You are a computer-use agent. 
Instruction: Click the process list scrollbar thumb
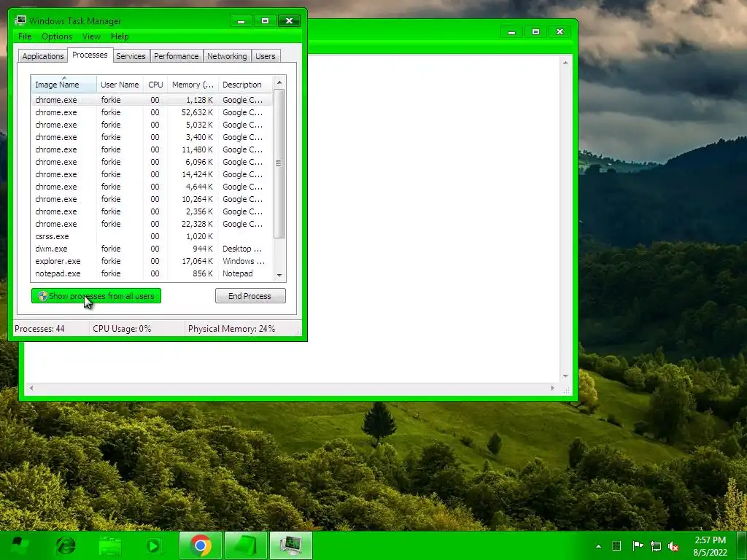pos(279,163)
